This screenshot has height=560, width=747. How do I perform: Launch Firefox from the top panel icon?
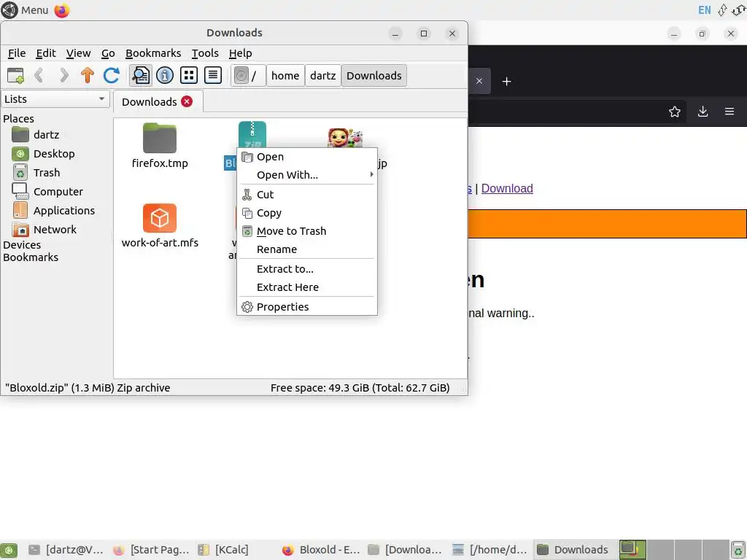[x=62, y=10]
